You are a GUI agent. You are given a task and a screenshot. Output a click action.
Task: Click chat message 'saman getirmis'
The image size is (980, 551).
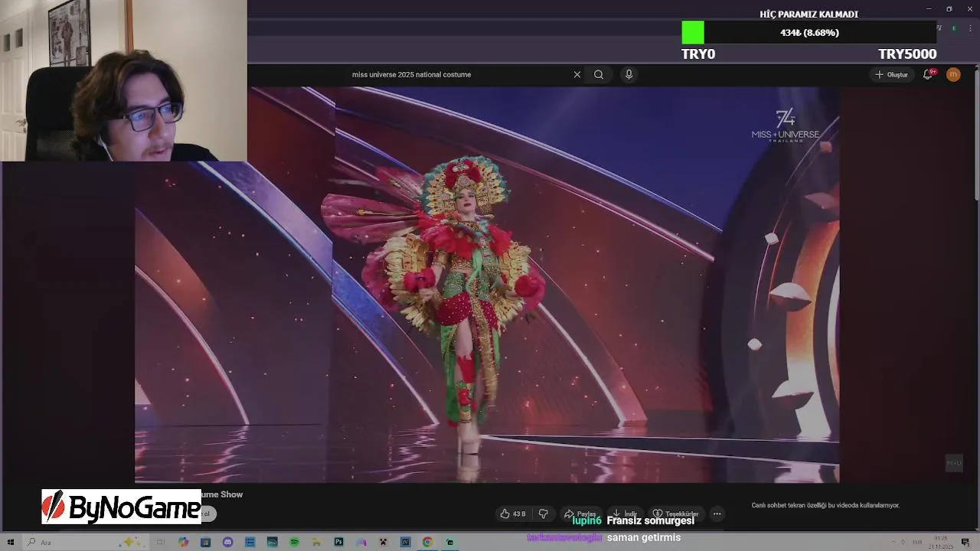coord(644,537)
